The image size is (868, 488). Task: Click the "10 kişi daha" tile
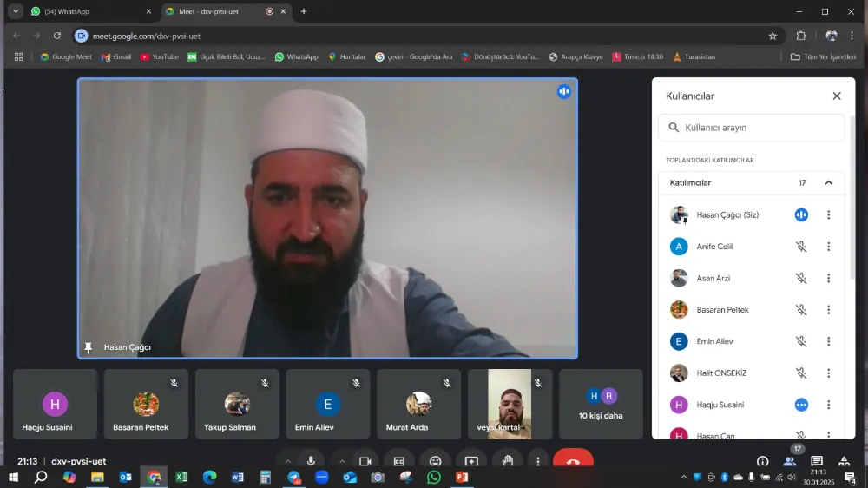[x=601, y=404]
